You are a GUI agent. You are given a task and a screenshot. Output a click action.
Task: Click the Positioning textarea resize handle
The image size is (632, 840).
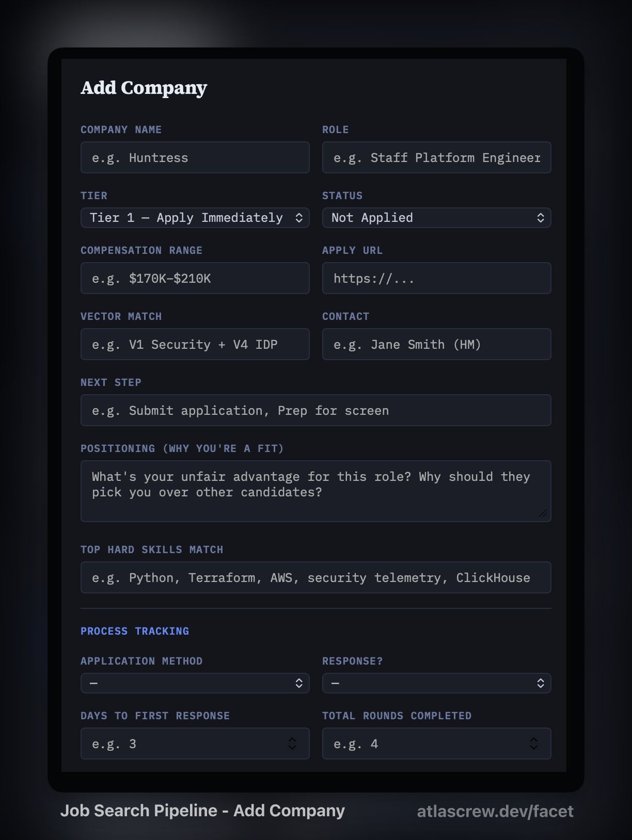pos(543,513)
